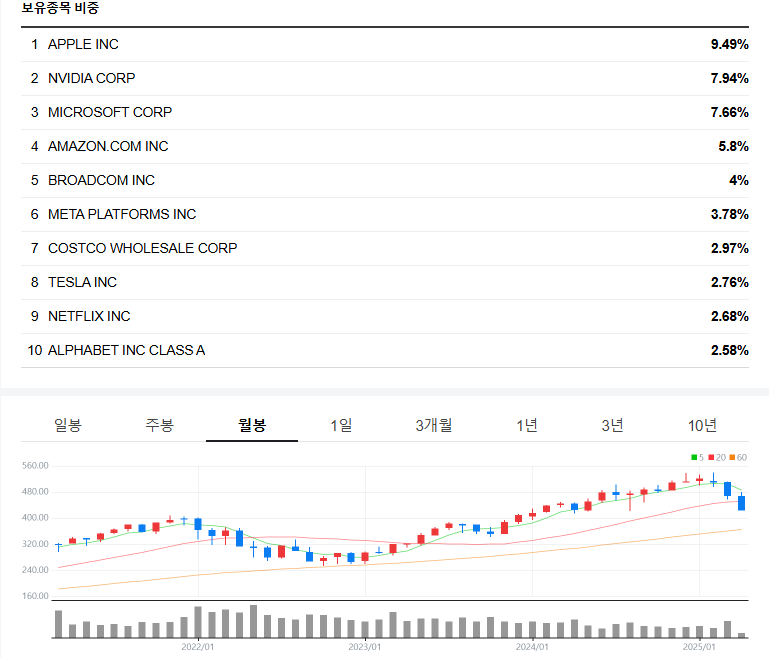The height and width of the screenshot is (658, 769).
Task: Click NETFLIX INC holding name
Action: click(89, 316)
